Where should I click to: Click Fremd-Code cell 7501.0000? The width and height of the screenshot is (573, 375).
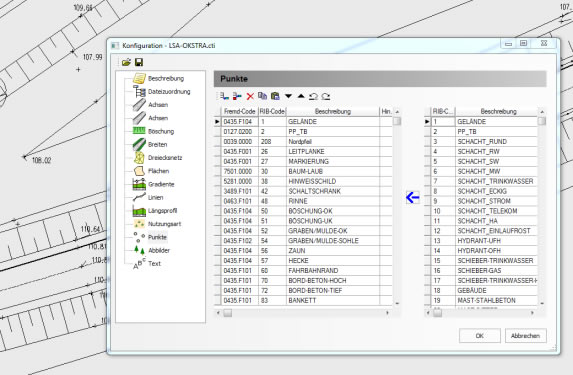click(x=240, y=171)
